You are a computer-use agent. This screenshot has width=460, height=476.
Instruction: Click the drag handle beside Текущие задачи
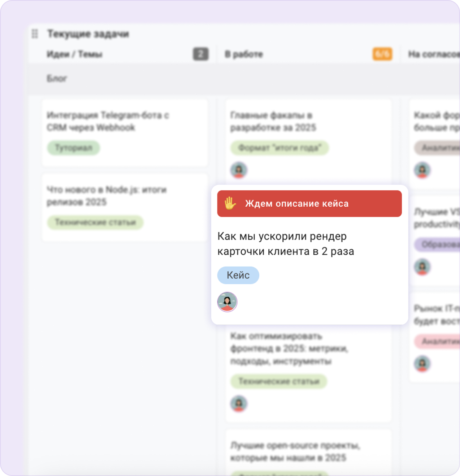click(x=35, y=34)
